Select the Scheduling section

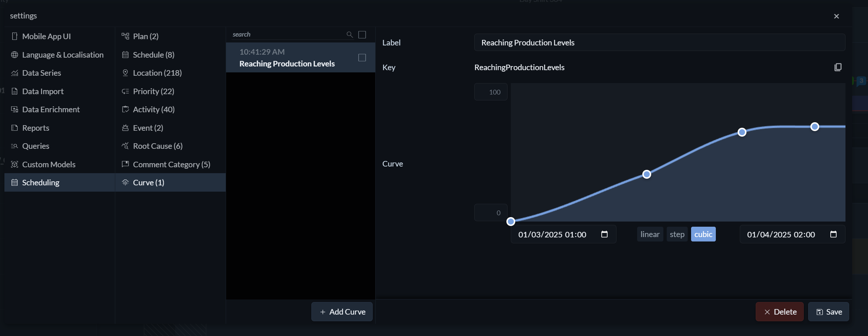(59, 182)
